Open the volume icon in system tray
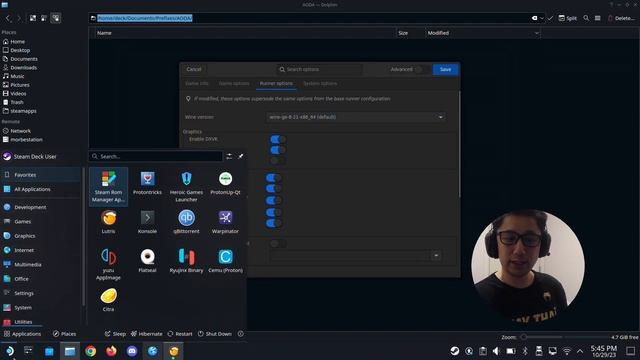This screenshot has width=640, height=360. point(496,351)
